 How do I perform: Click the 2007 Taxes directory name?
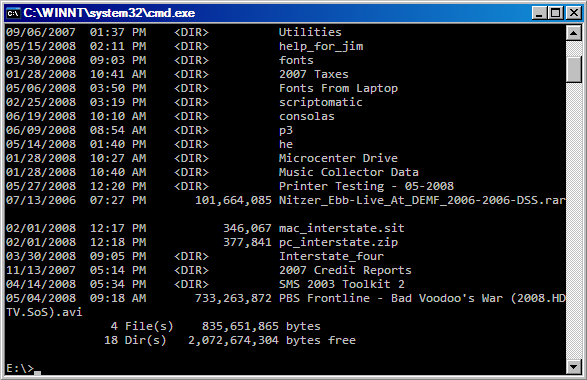[x=314, y=74]
